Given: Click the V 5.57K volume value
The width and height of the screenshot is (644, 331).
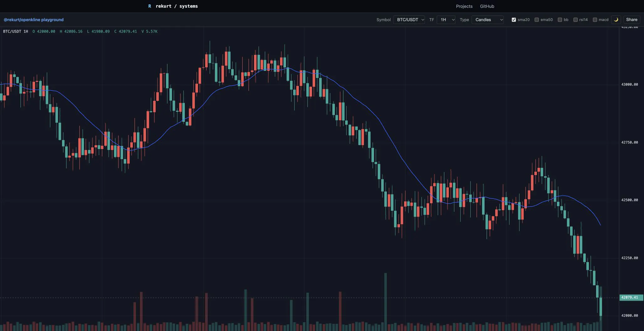Looking at the screenshot, I should click(x=149, y=31).
